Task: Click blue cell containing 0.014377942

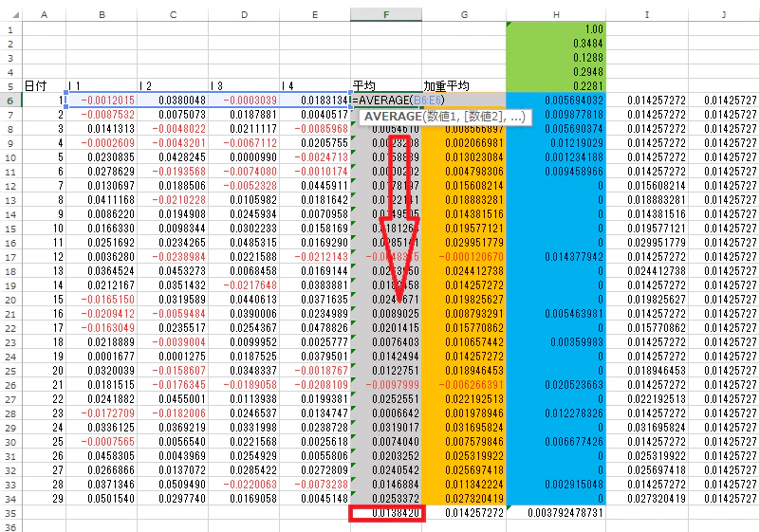Action: (x=556, y=257)
